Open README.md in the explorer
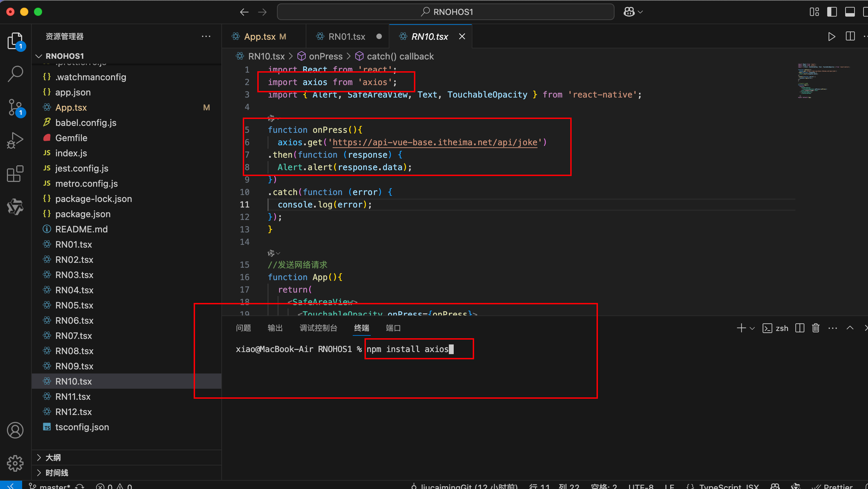Screen dimensions: 868x489 [127, 229]
